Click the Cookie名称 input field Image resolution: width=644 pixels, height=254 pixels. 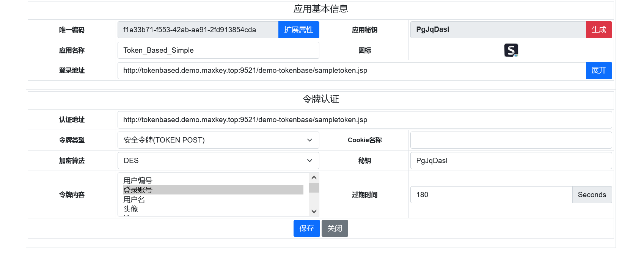click(x=511, y=140)
